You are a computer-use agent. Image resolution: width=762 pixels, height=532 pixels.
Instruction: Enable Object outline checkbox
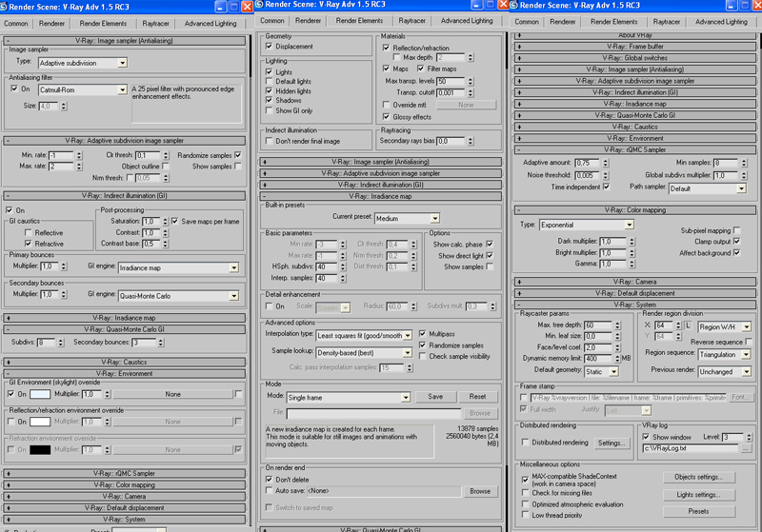pyautogui.click(x=165, y=166)
